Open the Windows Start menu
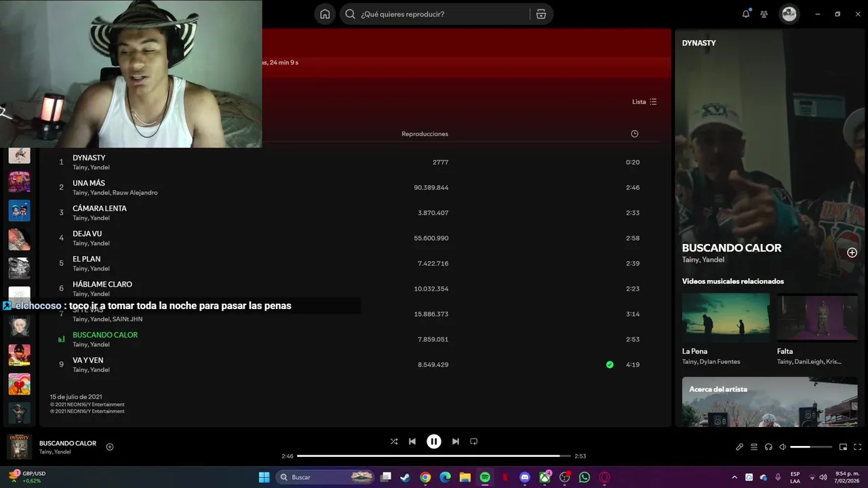This screenshot has width=868, height=488. (x=264, y=477)
